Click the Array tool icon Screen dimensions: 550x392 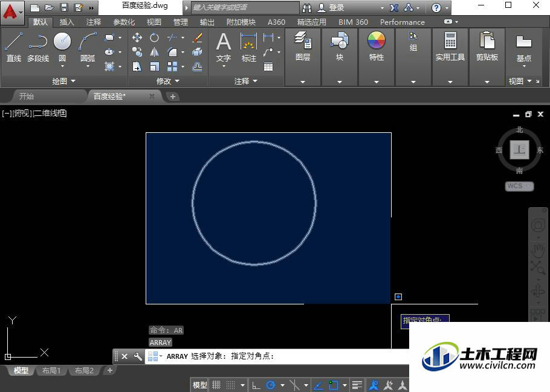point(172,66)
